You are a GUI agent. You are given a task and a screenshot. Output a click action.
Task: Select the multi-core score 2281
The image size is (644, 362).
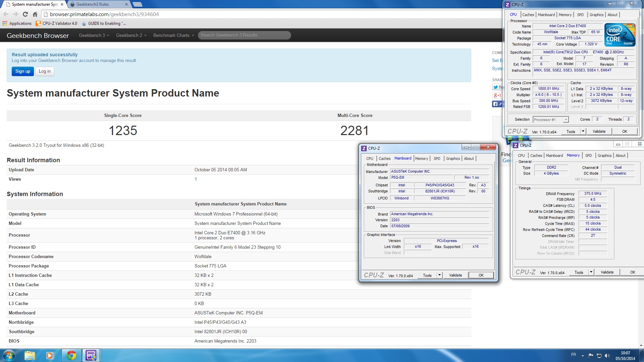point(355,131)
